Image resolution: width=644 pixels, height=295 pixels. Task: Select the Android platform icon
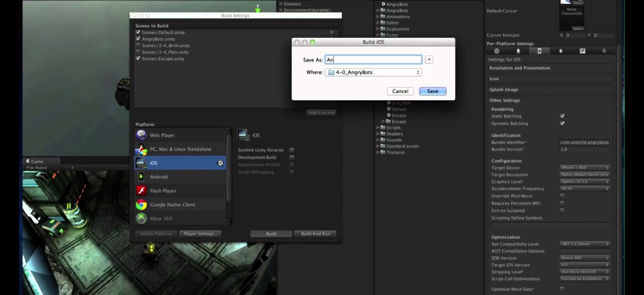tap(142, 177)
